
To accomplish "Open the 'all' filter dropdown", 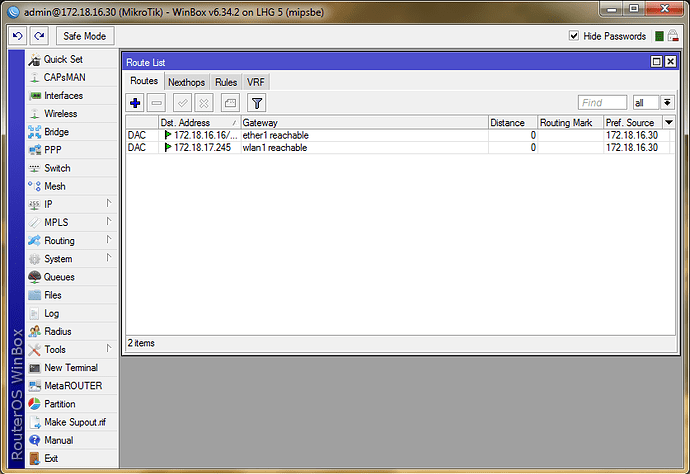I will click(652, 102).
